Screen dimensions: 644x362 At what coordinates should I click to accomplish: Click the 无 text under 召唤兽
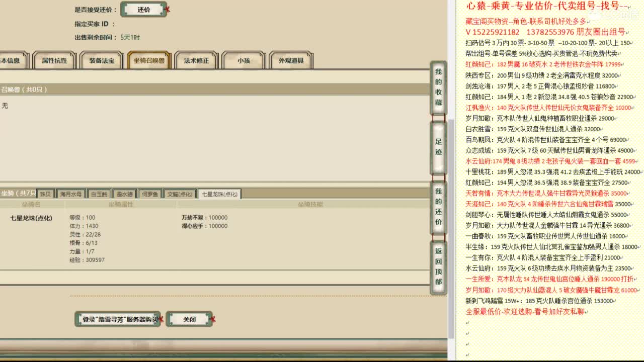(5, 106)
